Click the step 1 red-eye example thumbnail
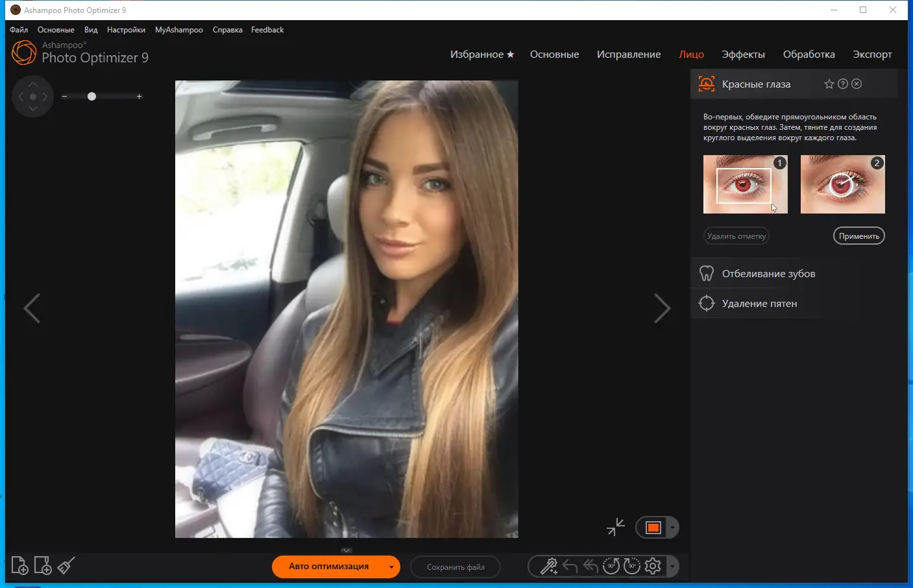The height and width of the screenshot is (588, 913). [x=746, y=184]
